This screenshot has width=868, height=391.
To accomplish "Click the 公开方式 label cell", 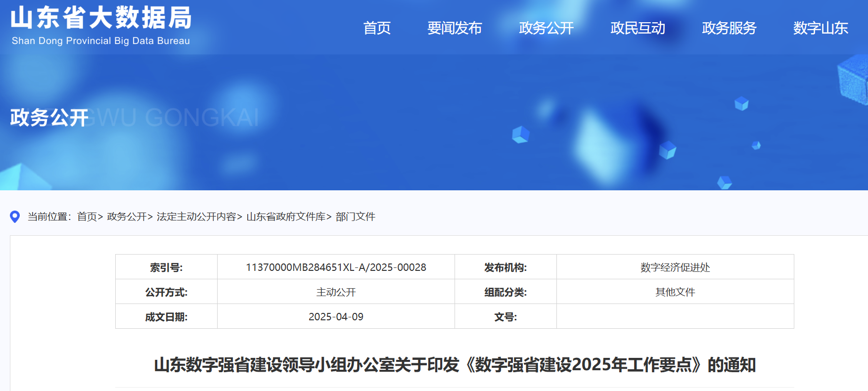I will tap(166, 292).
